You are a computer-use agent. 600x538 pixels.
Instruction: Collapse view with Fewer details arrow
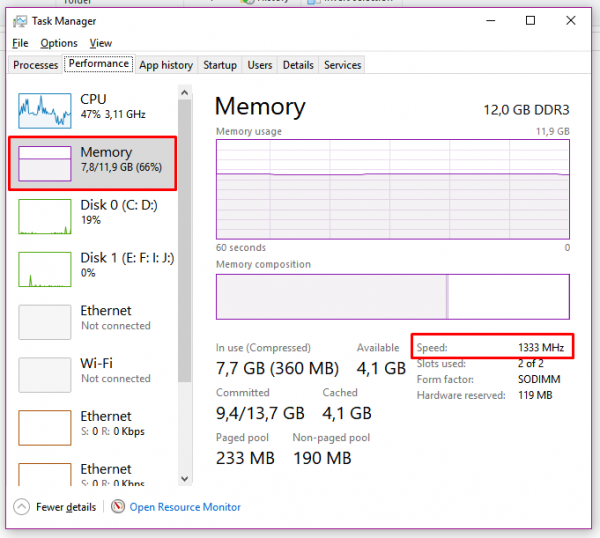[x=22, y=507]
